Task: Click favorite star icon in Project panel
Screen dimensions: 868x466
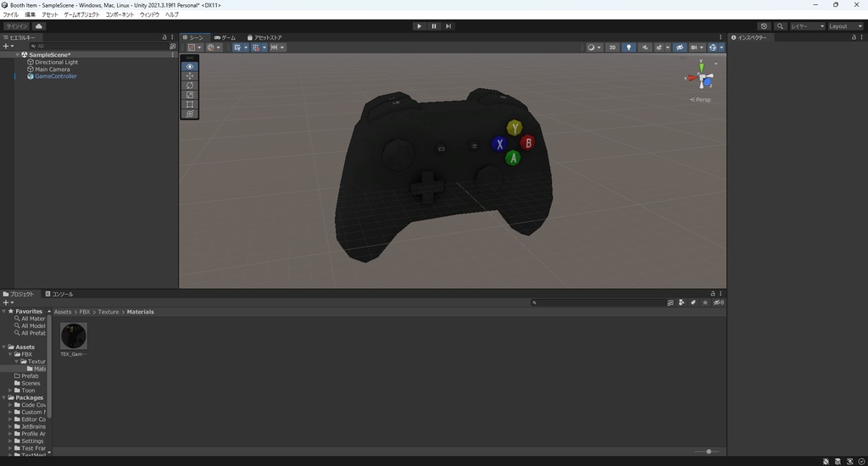Action: 704,302
